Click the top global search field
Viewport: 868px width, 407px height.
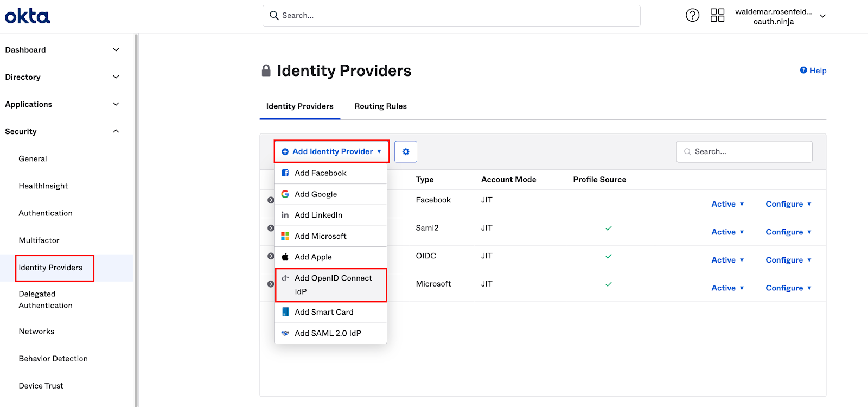coord(451,16)
